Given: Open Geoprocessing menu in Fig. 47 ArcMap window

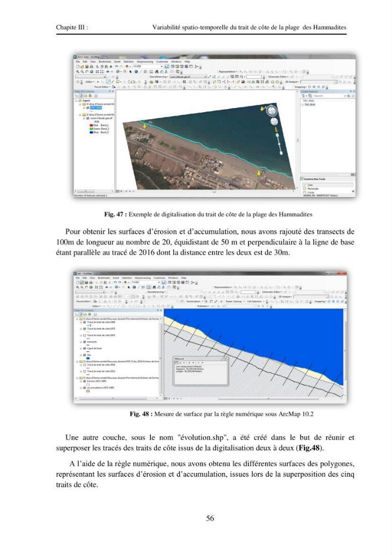Looking at the screenshot, I should pos(145,62).
